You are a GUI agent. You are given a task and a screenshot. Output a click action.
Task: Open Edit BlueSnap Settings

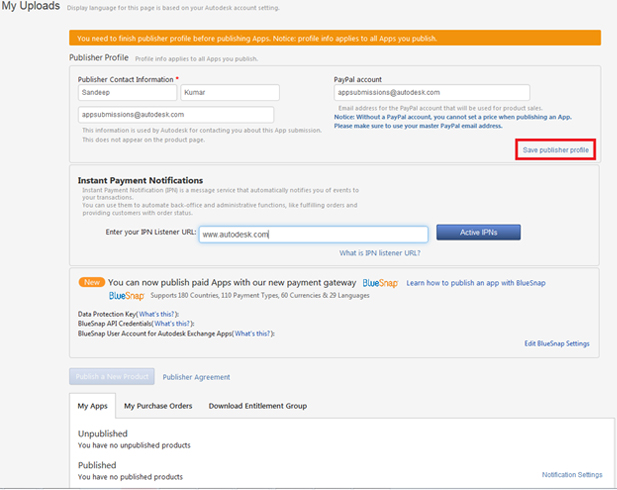pos(556,343)
